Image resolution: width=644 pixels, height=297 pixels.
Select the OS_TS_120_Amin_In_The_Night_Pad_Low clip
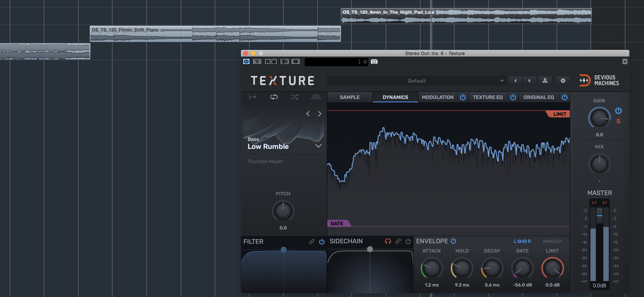[x=466, y=16]
